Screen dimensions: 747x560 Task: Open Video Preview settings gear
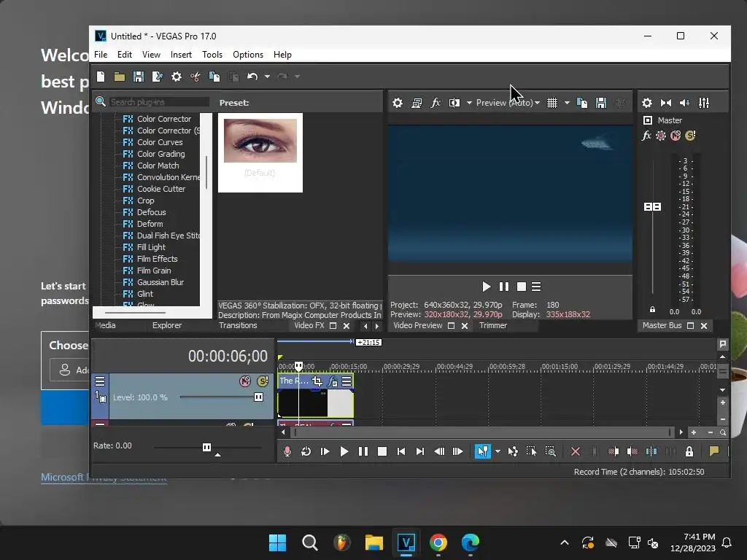click(x=398, y=103)
